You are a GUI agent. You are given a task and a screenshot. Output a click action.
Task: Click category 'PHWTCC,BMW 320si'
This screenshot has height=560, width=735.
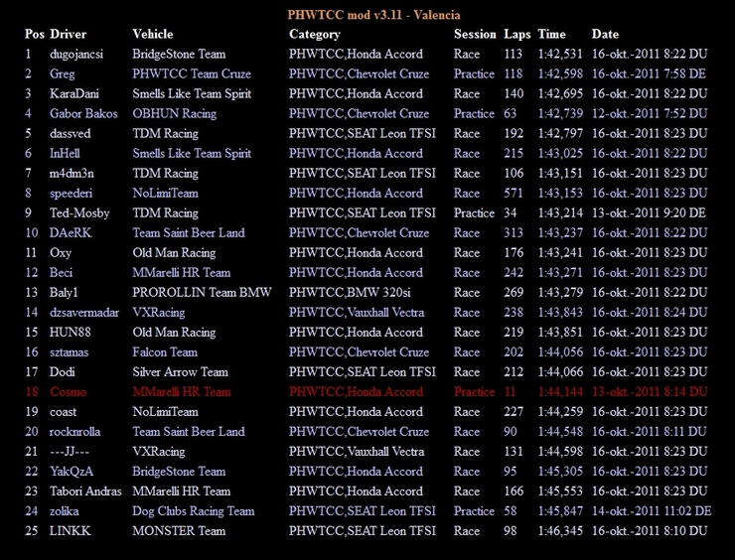pyautogui.click(x=350, y=293)
